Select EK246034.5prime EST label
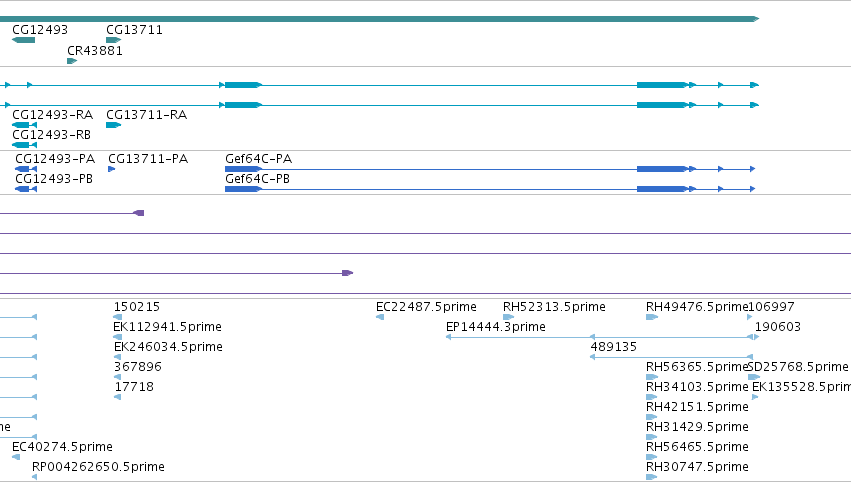Viewport: 851px width, 482px height. tap(168, 347)
